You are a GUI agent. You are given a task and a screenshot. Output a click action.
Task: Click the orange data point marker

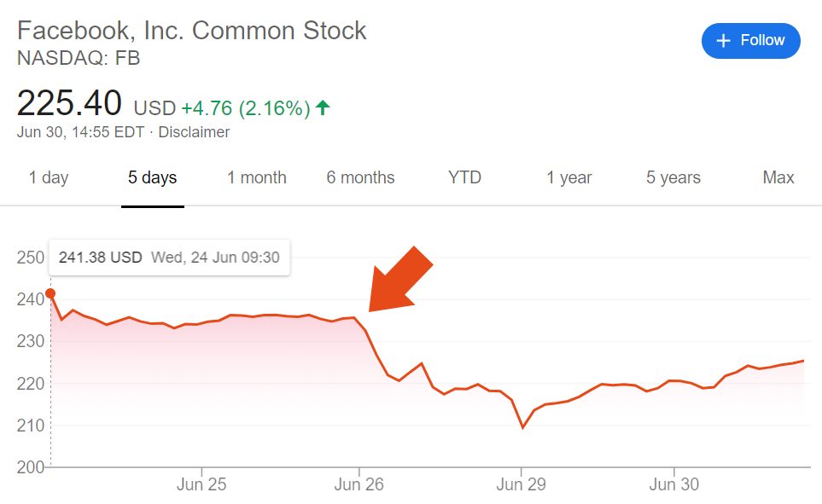pyautogui.click(x=50, y=294)
